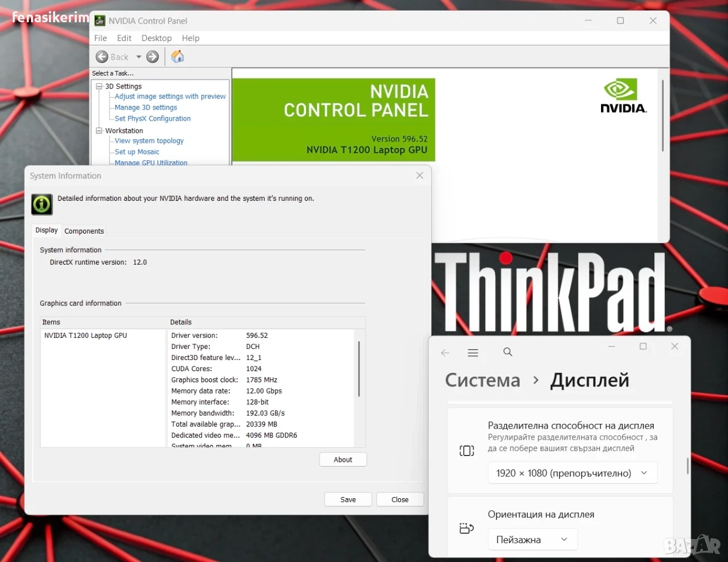This screenshot has height=562, width=728.
Task: Close System Information dialog with X
Action: (420, 176)
